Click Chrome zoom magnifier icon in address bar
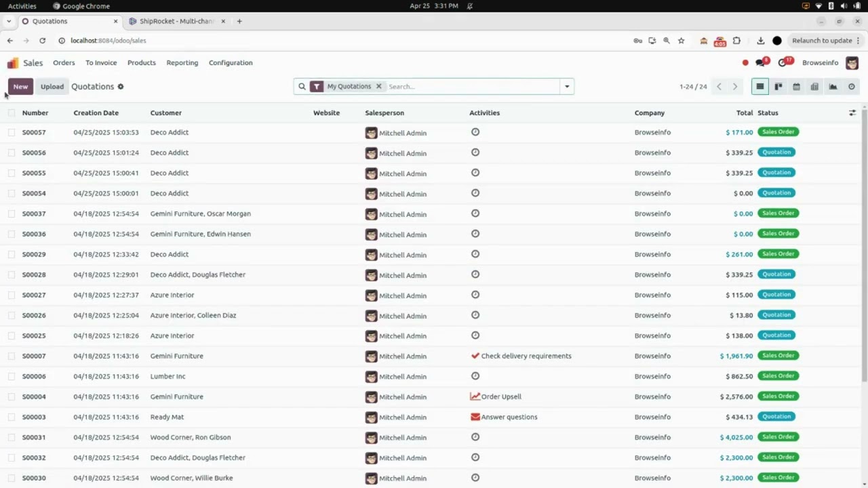The height and width of the screenshot is (488, 868). [667, 41]
